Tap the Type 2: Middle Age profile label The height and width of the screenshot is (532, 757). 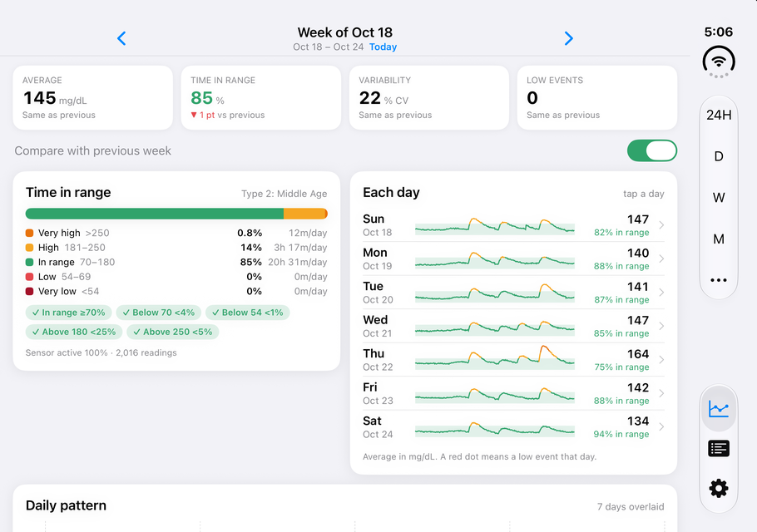[x=284, y=194]
